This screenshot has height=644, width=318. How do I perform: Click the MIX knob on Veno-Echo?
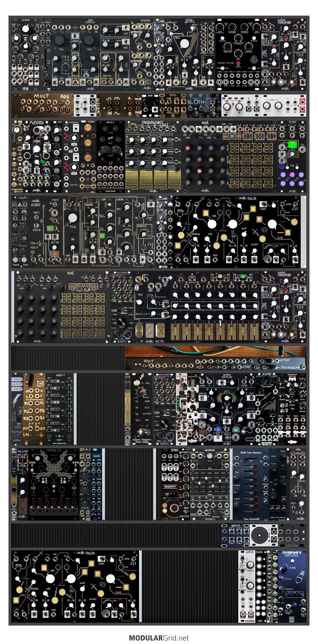point(238,53)
